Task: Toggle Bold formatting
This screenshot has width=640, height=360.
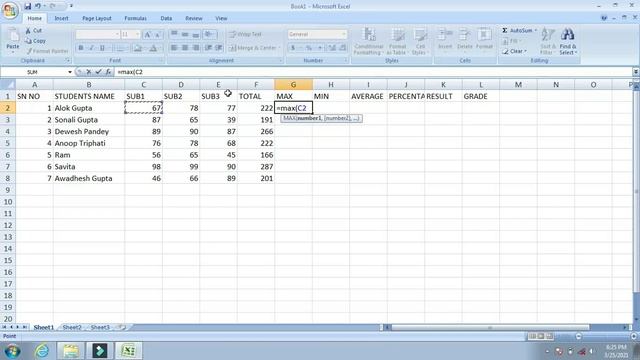Action: (x=81, y=48)
